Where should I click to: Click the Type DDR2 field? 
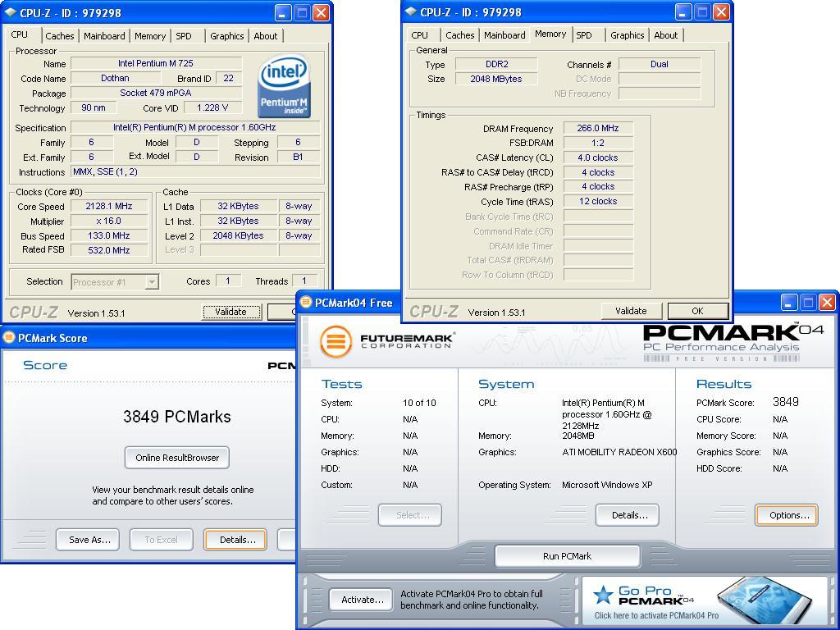coord(496,64)
